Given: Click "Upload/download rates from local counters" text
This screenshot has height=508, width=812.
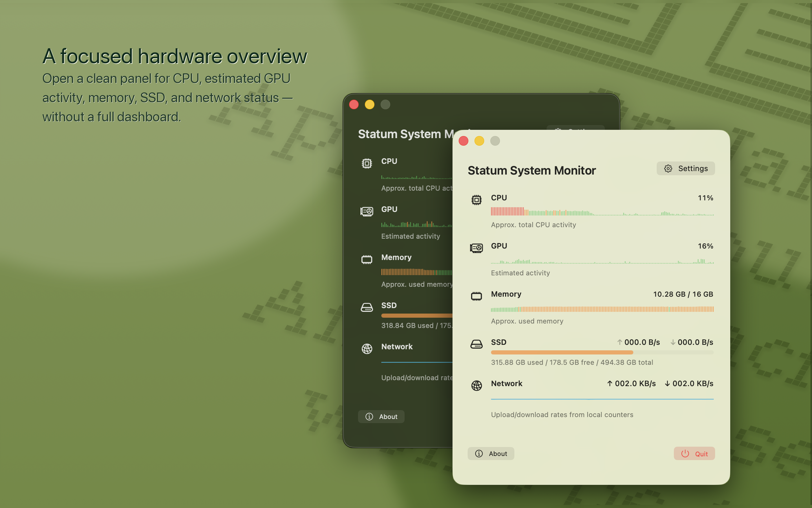Looking at the screenshot, I should (562, 415).
